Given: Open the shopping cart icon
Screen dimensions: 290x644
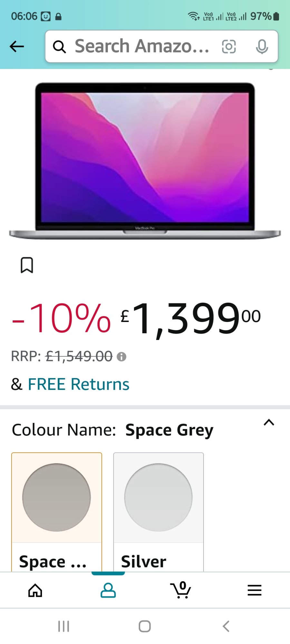Looking at the screenshot, I should tap(180, 590).
